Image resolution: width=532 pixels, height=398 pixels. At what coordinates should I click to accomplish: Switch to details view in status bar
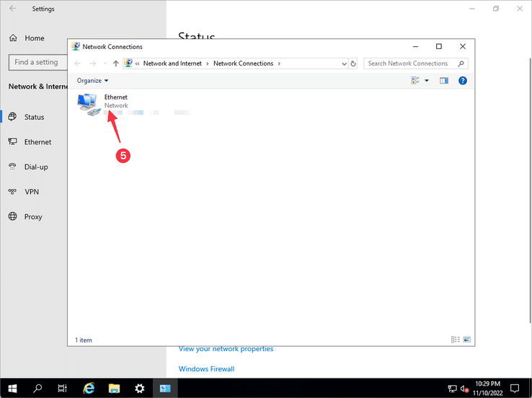coord(455,340)
